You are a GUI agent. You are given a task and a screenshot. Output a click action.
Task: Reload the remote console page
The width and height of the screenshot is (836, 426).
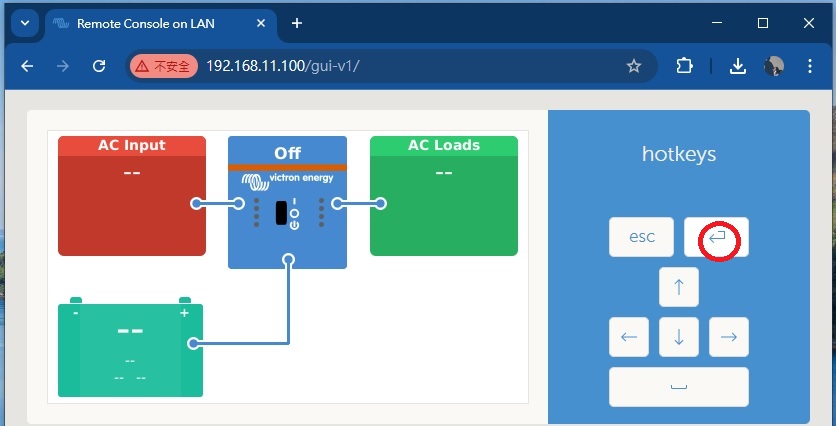(99, 66)
